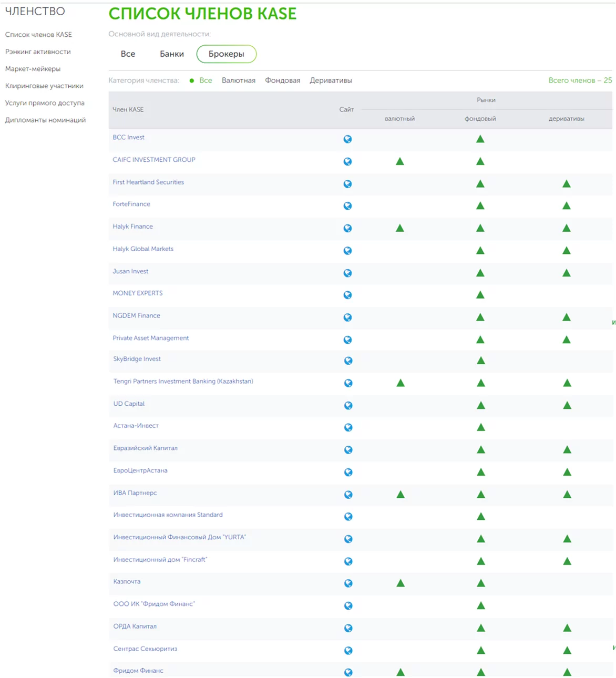Image resolution: width=616 pixels, height=678 pixels.
Task: Click ЕвроЦентрАстана website globe icon
Action: pyautogui.click(x=348, y=472)
